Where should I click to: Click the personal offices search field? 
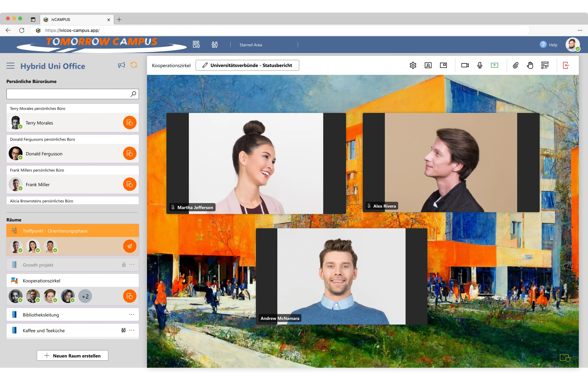[68, 94]
